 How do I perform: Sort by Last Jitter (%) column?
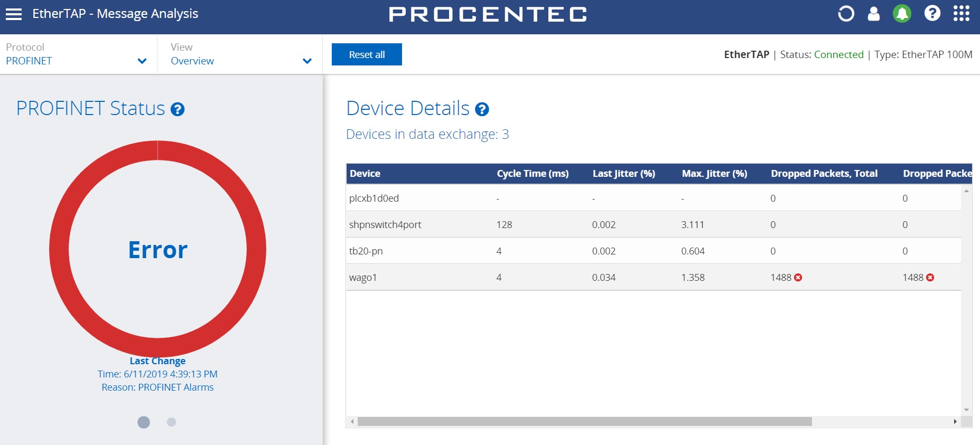pos(624,174)
